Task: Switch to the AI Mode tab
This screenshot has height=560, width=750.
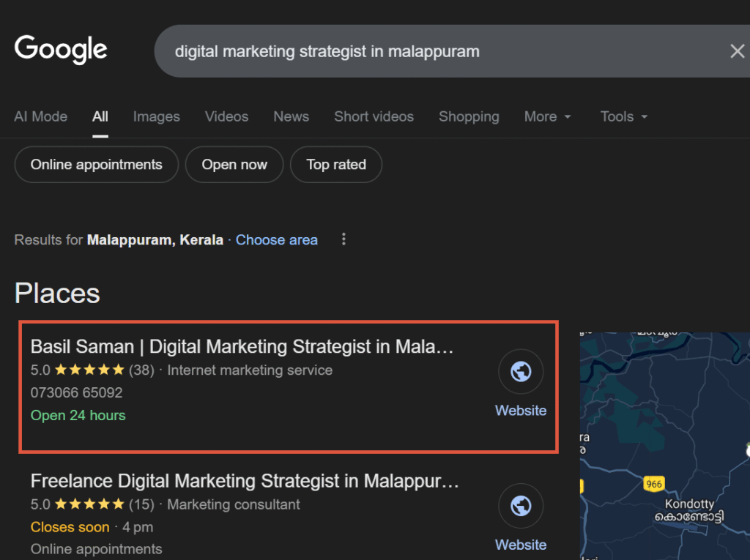Action: [x=41, y=117]
